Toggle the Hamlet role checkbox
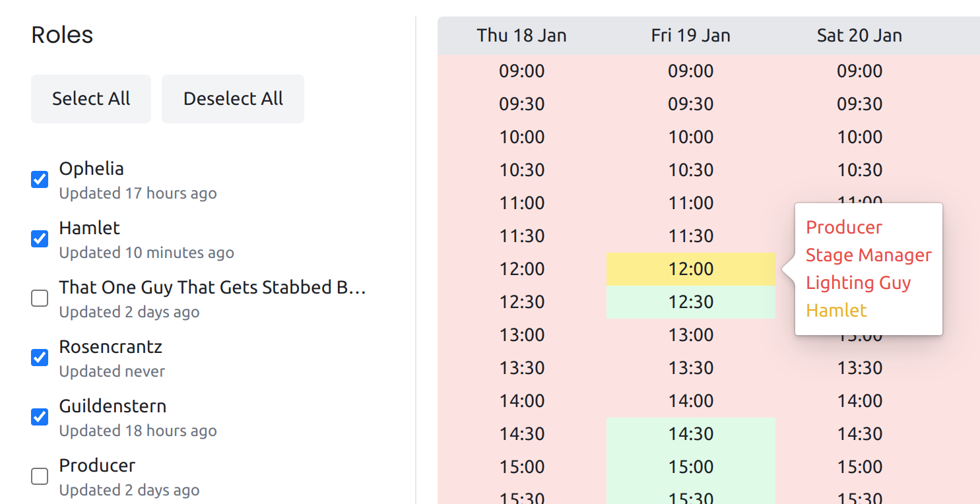Screen dimensions: 980x504 40,239
